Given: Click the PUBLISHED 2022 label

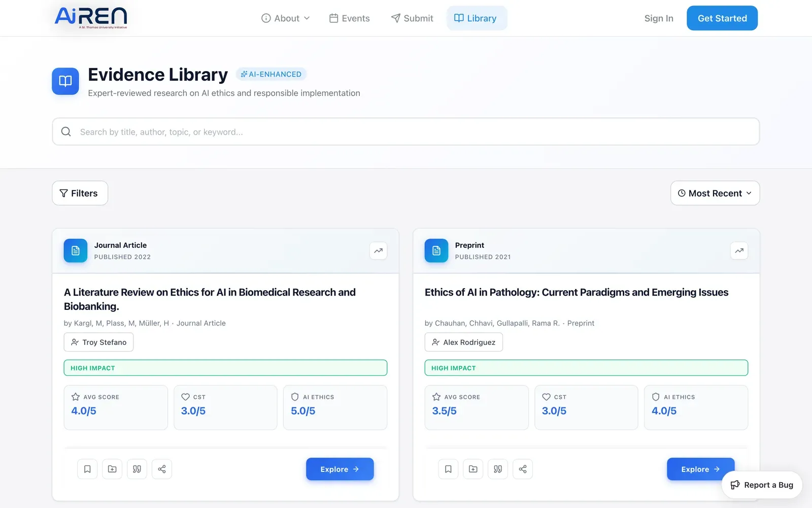Looking at the screenshot, I should [122, 257].
